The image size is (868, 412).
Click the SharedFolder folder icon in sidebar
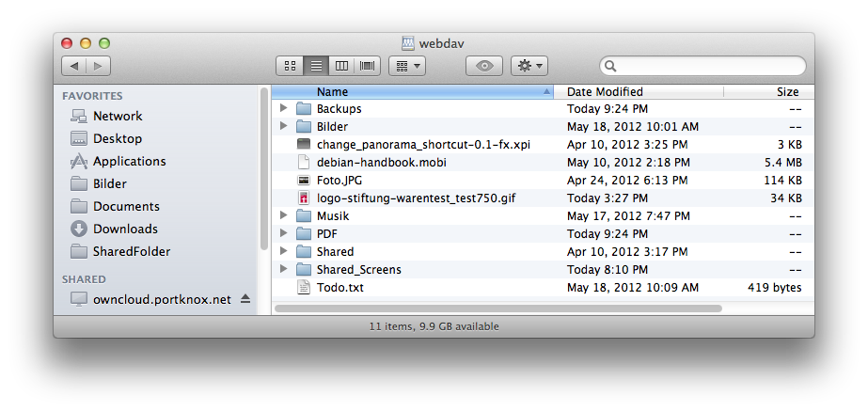[79, 251]
